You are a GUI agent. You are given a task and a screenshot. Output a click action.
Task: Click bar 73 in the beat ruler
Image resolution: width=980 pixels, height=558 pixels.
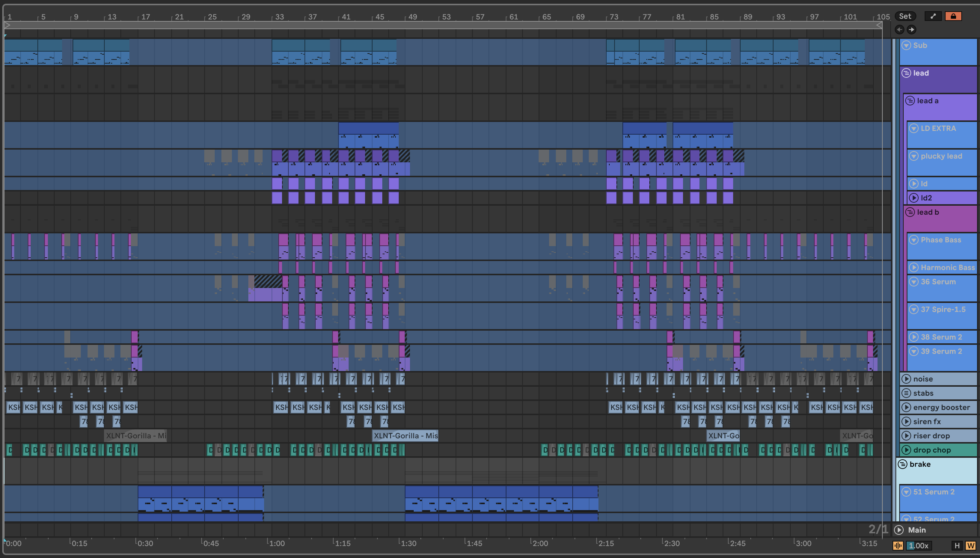613,17
